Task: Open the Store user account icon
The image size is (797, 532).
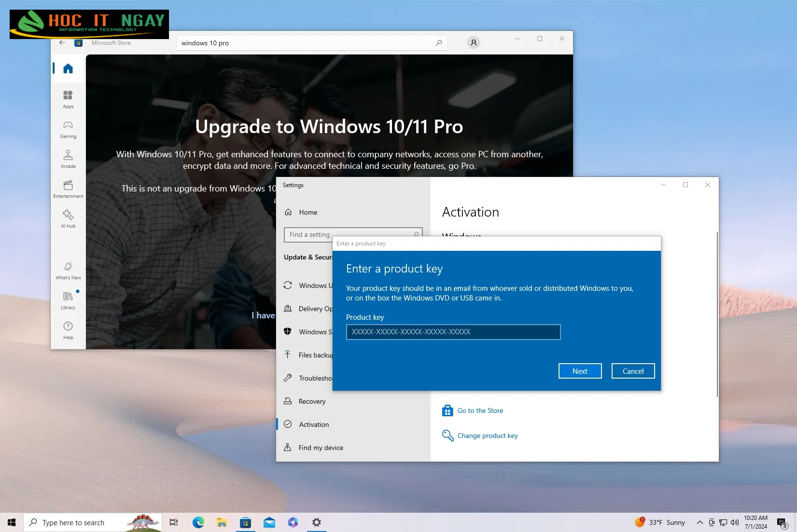Action: pos(474,42)
